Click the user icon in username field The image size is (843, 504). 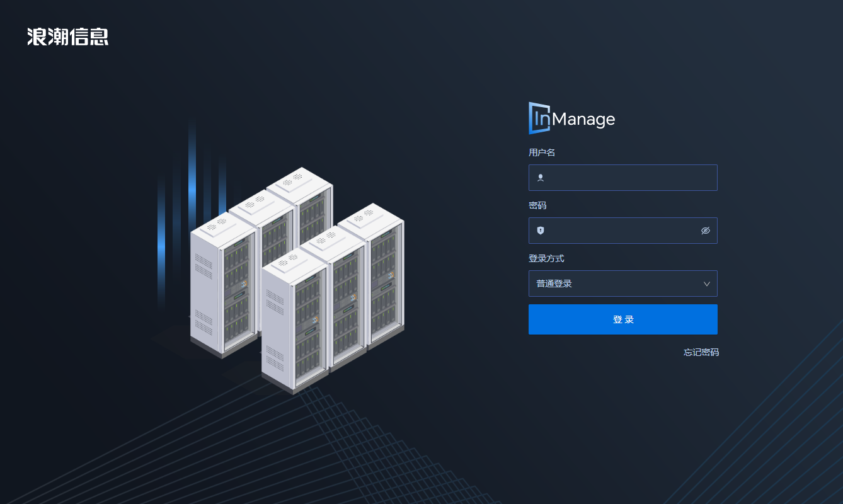tap(541, 178)
